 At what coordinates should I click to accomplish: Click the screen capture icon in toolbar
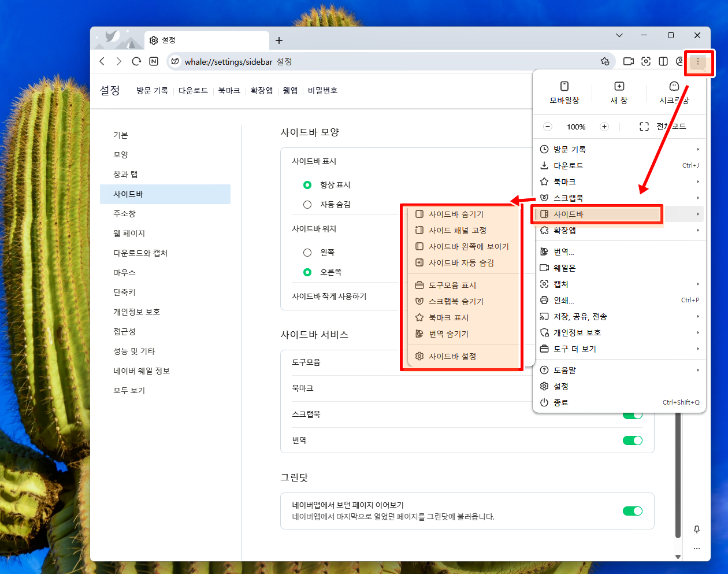click(x=646, y=61)
